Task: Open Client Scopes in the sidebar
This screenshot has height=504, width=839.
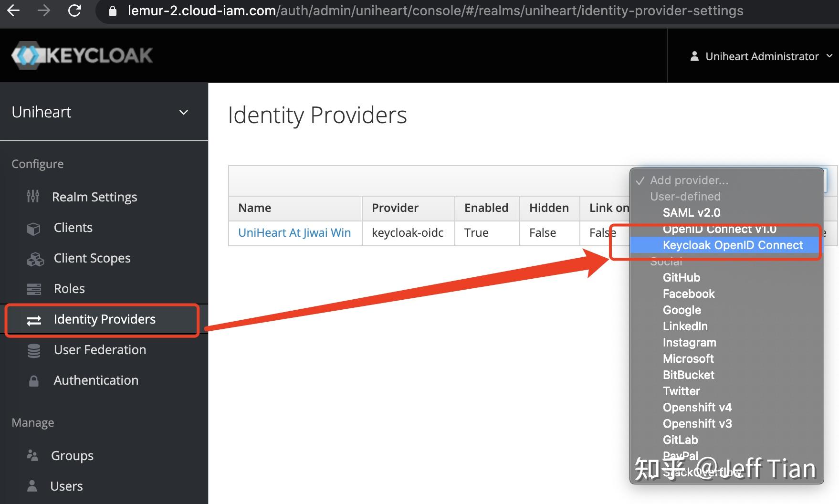Action: [x=92, y=258]
